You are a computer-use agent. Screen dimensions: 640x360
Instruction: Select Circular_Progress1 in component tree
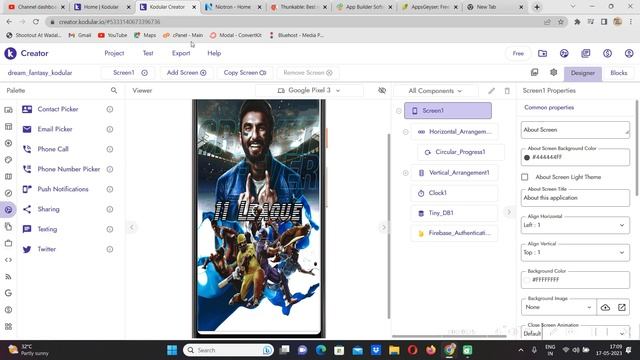pos(460,152)
